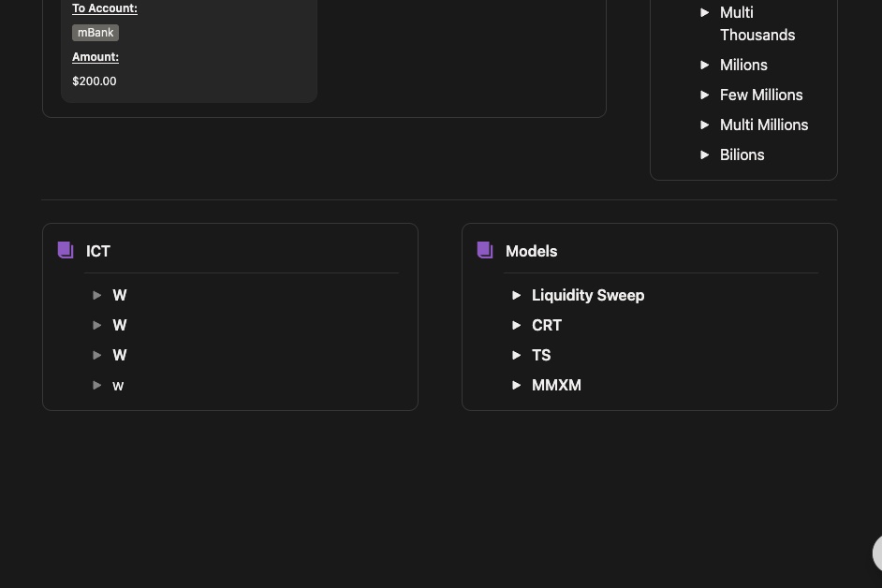Expand the Liquidity Sweep toggle arrow
This screenshot has width=882, height=588.
coord(517,295)
